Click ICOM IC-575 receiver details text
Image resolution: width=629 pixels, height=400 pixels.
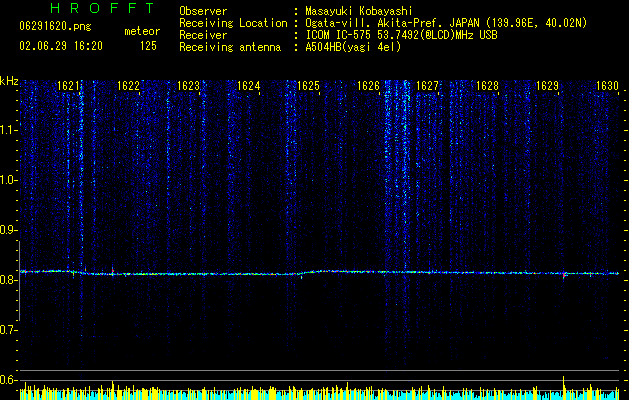coord(401,35)
